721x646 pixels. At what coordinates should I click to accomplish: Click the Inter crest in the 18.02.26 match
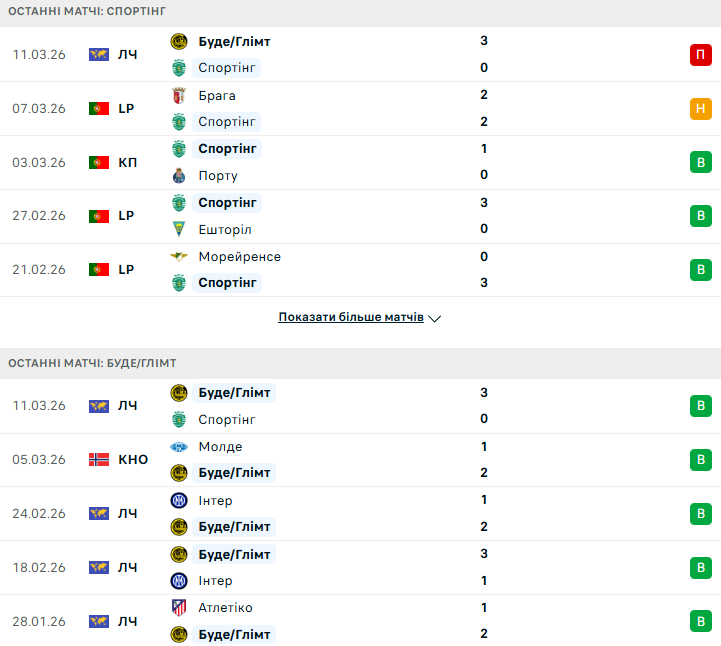pos(179,581)
